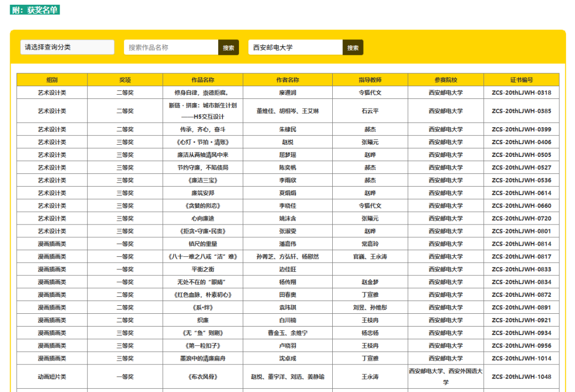Viewport: 575px width, 392px height.
Task: Click the 参赛院校 column header
Action: 446,80
